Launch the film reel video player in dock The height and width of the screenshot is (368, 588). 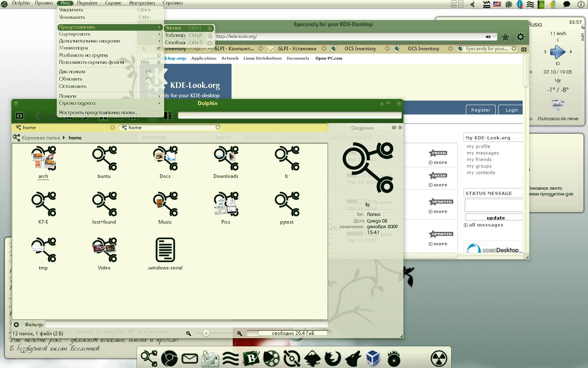pyautogui.click(x=271, y=359)
